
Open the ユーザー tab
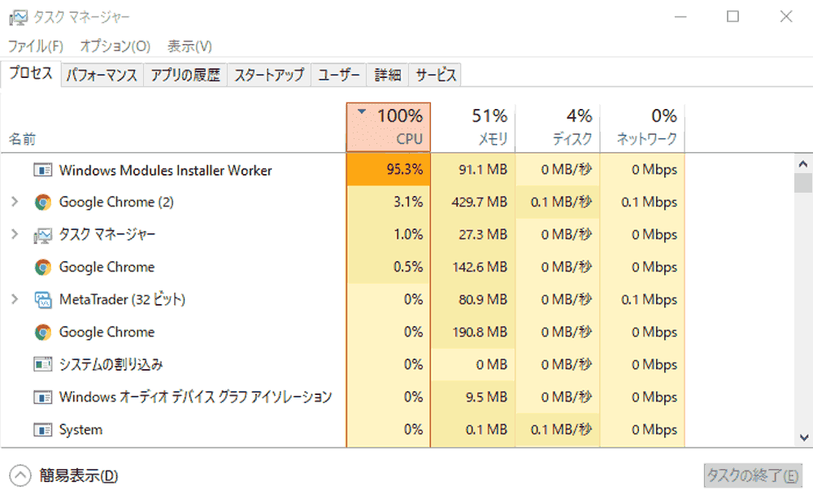(338, 75)
